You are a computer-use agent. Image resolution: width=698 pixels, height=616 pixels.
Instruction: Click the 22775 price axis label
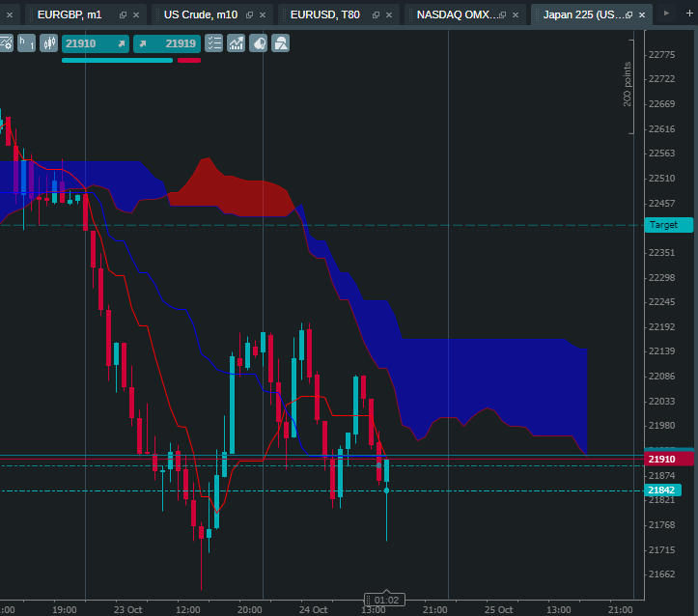[661, 55]
